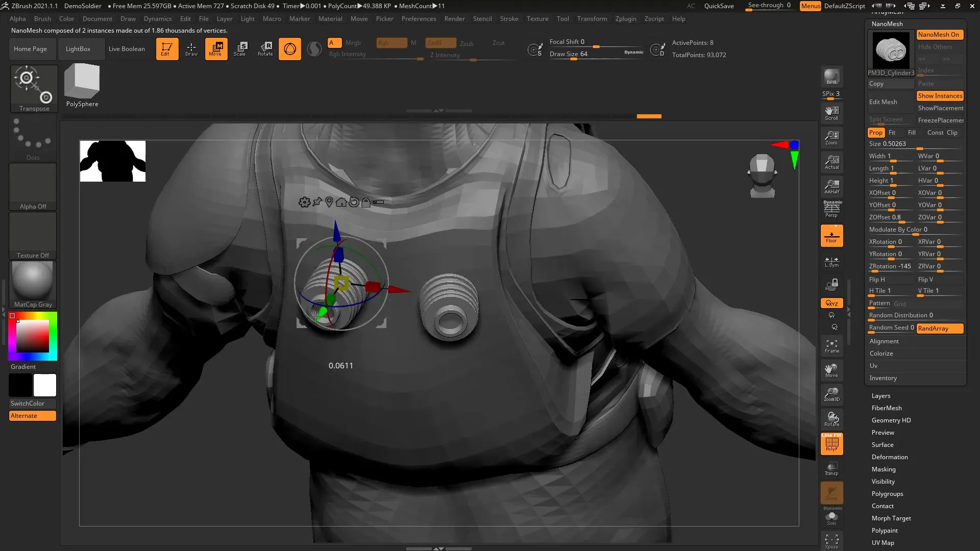Expand the Geometry HD subpalette
980x551 pixels.
pyautogui.click(x=891, y=420)
